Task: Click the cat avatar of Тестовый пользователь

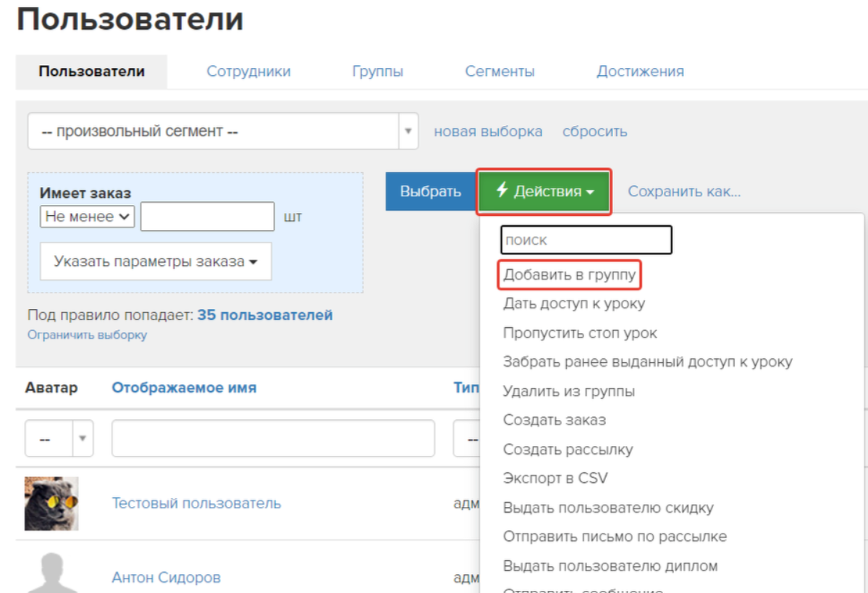Action: coord(51,503)
